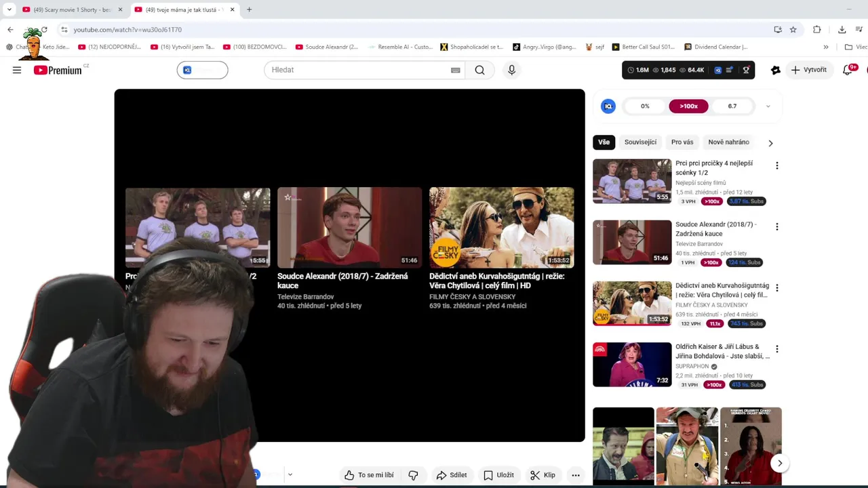
Task: Select the Pro vás filter chip
Action: [x=682, y=142]
